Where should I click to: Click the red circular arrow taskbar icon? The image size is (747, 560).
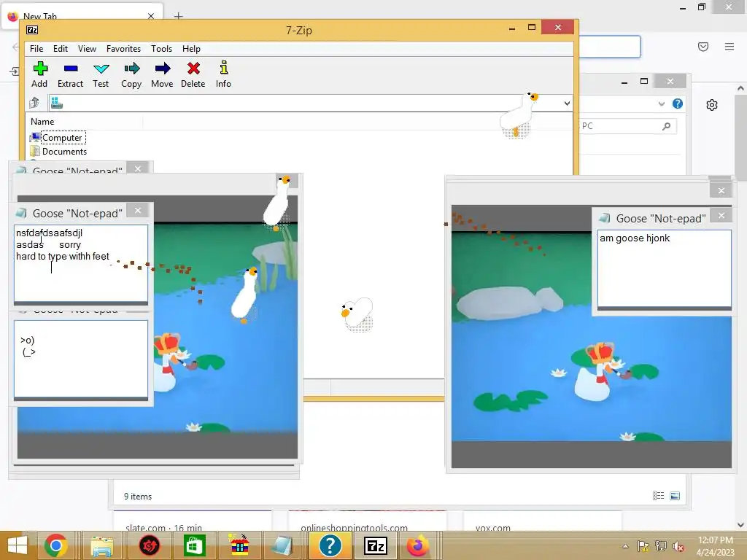click(x=149, y=545)
